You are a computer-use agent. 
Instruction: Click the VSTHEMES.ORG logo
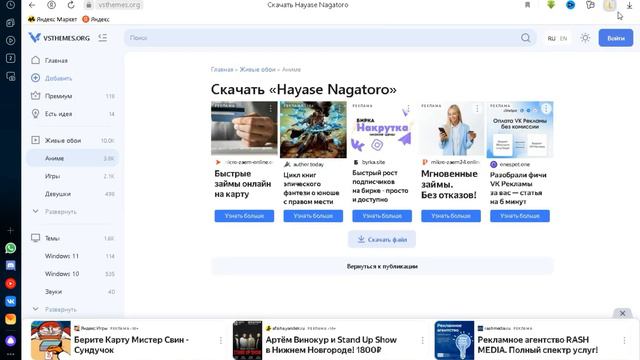pos(59,38)
